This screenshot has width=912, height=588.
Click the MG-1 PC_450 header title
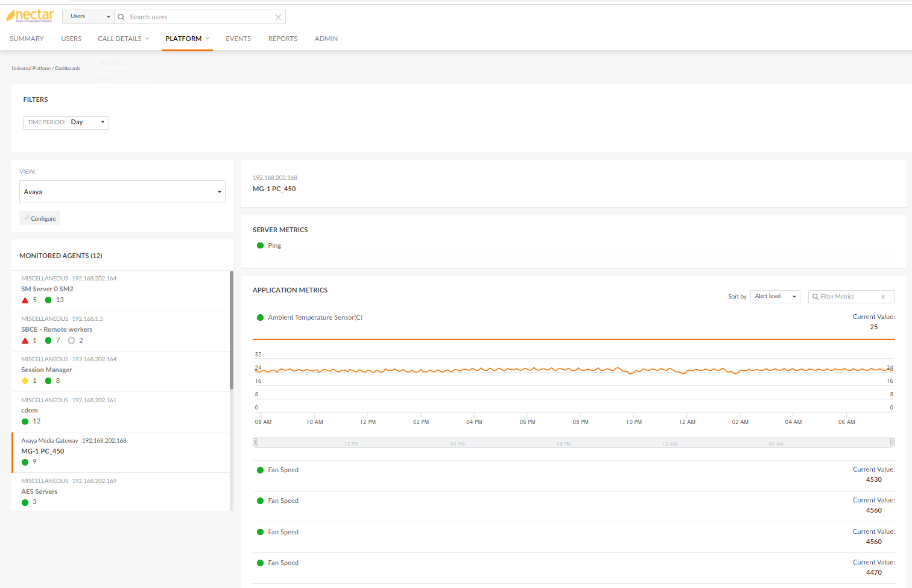tap(274, 189)
